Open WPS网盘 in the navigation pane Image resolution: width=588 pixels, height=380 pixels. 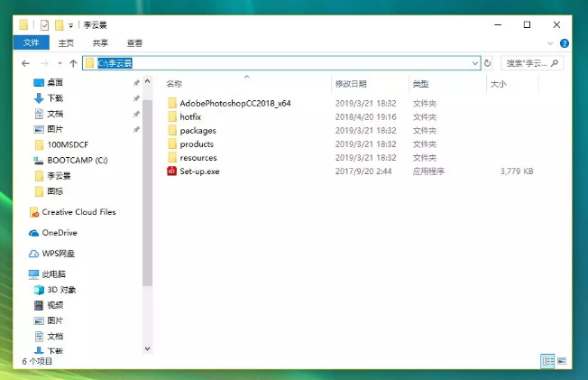coord(58,254)
